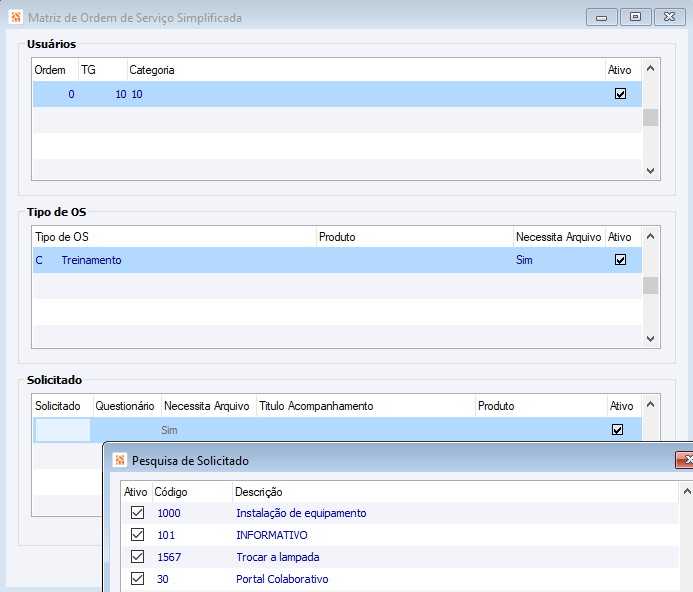This screenshot has width=693, height=592.
Task: Select code 30 in search results
Action: click(163, 579)
